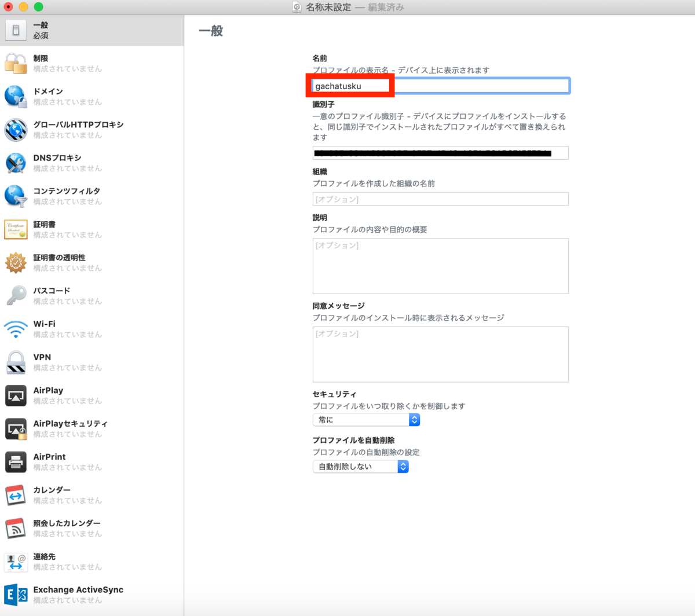Open 証明書の透明性 settings
The image size is (695, 616).
pyautogui.click(x=16, y=262)
